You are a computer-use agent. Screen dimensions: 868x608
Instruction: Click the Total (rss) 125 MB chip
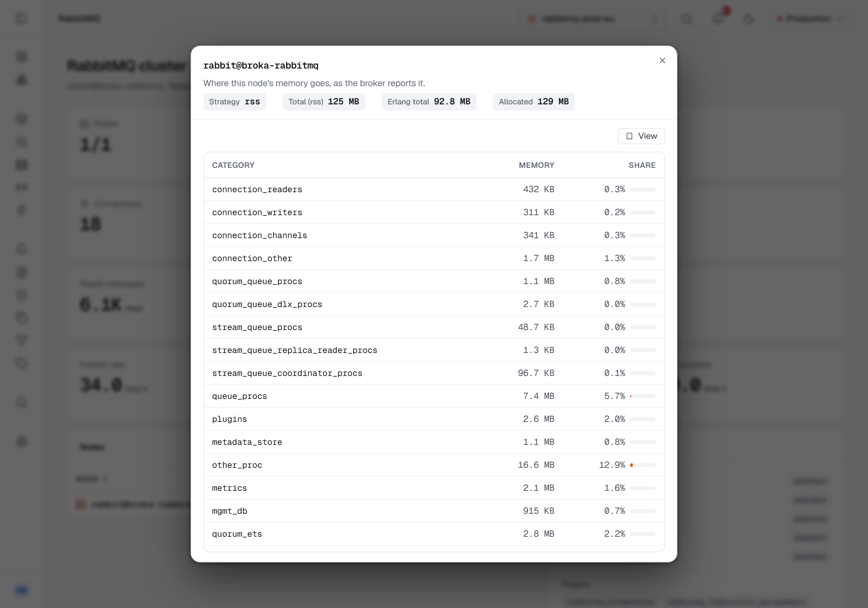[323, 102]
